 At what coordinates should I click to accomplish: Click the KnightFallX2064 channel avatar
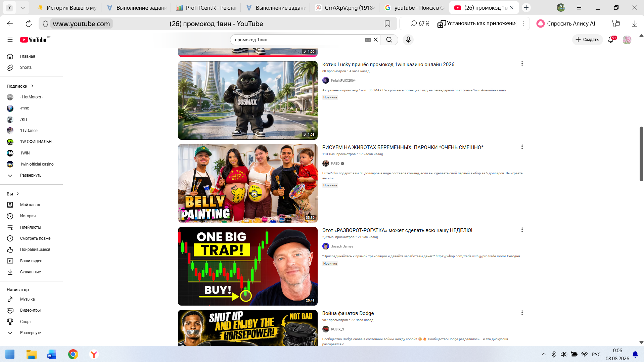tap(326, 80)
